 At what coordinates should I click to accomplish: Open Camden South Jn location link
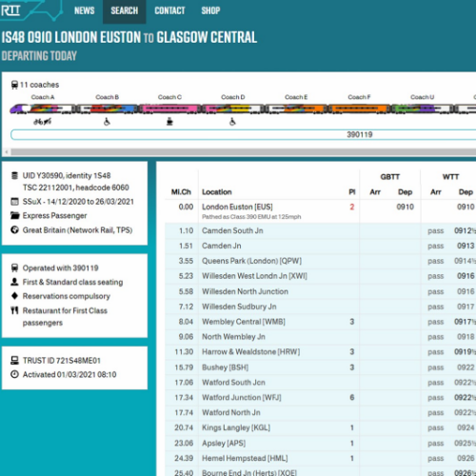(x=232, y=230)
